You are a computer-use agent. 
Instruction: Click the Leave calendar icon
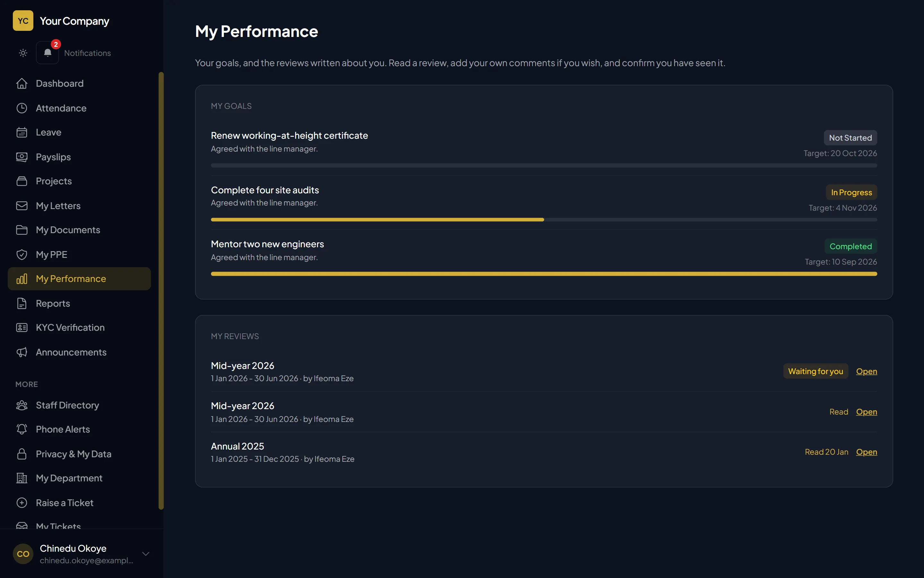(x=22, y=132)
